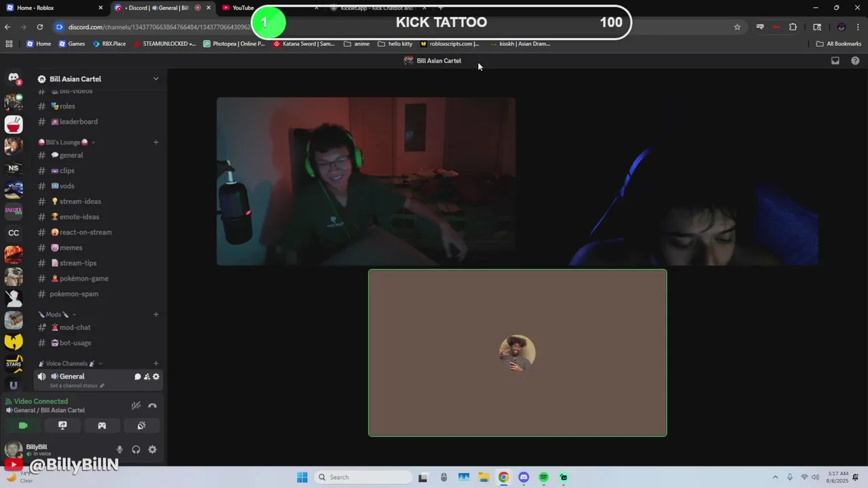Screen dimensions: 868x488
Task: Add channel to Voice Channels category
Action: click(x=156, y=364)
